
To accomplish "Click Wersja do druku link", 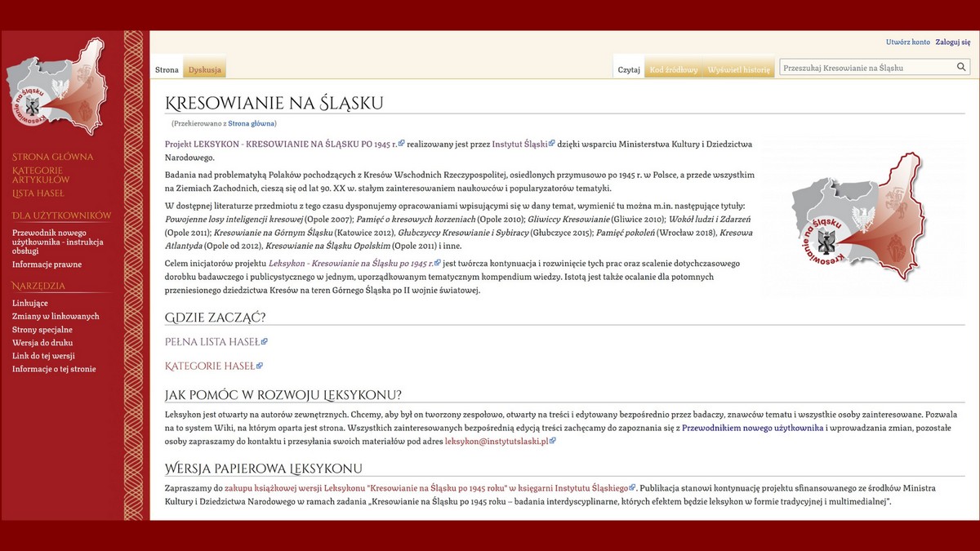I will pyautogui.click(x=42, y=343).
